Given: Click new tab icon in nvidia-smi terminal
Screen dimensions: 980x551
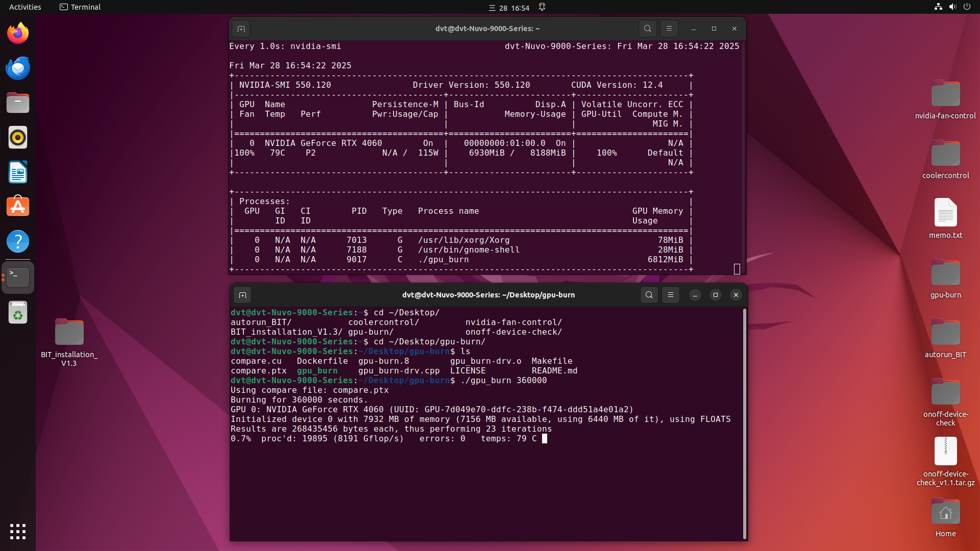Looking at the screenshot, I should pyautogui.click(x=241, y=29).
